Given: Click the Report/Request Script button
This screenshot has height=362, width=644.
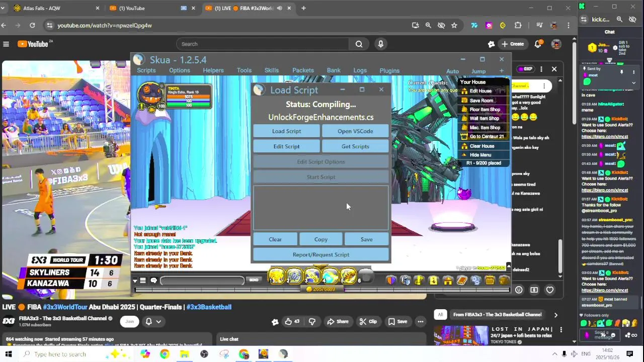Looking at the screenshot, I should coord(321,254).
